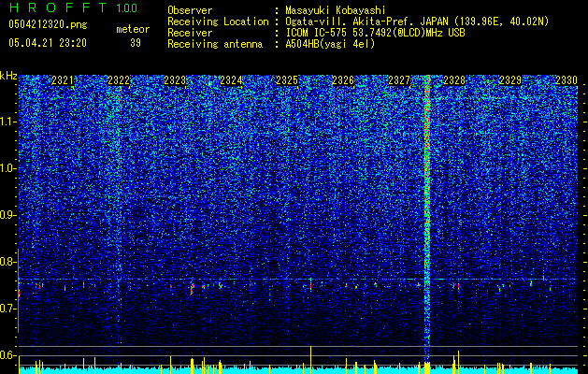This screenshot has width=588, height=374.
Task: Click the 2322 time marker
Action: point(119,80)
